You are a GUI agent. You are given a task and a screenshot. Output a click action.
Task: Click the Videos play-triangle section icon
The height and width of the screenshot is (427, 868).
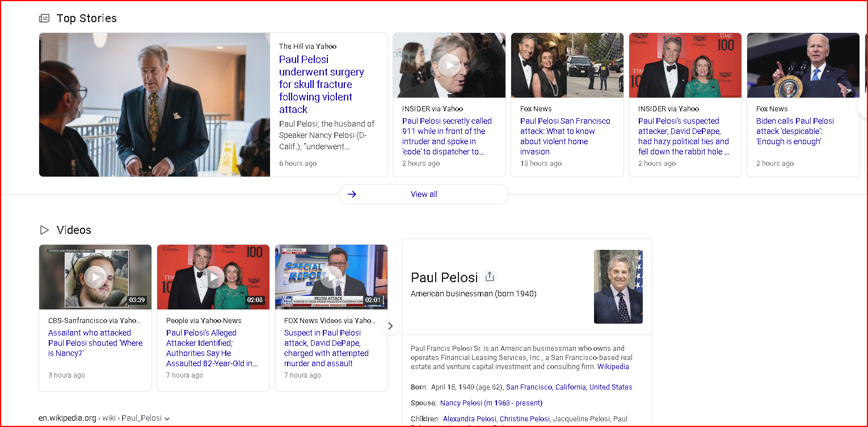(x=44, y=230)
